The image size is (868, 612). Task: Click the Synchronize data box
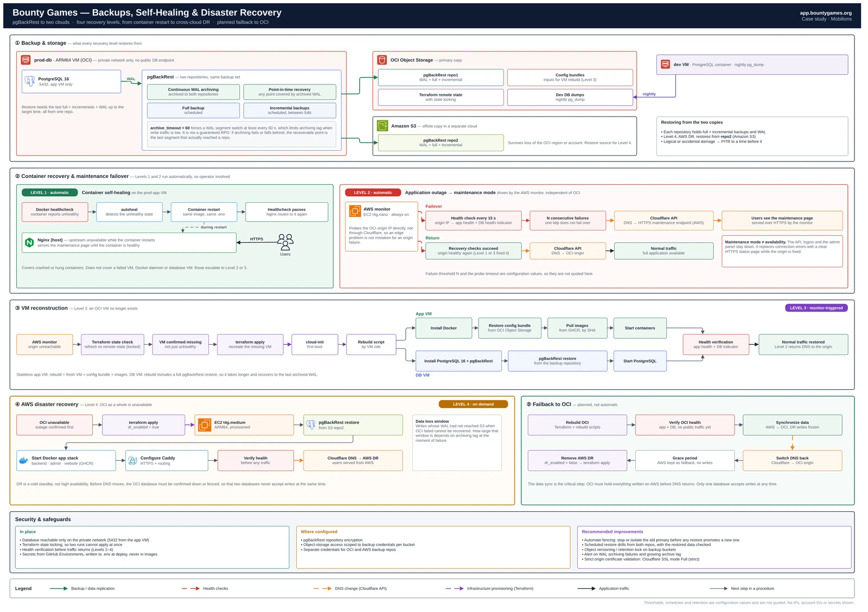[x=792, y=425]
